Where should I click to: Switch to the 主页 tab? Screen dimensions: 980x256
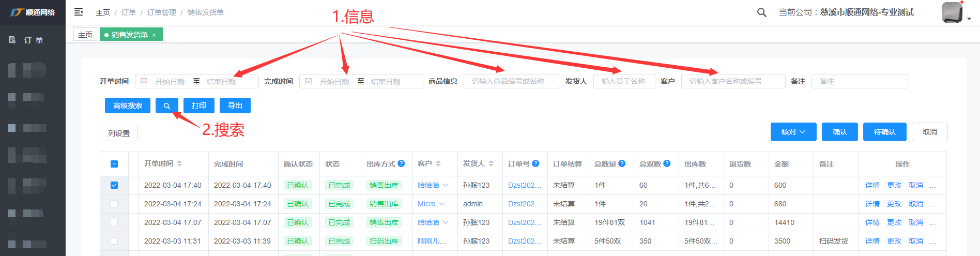[x=85, y=35]
